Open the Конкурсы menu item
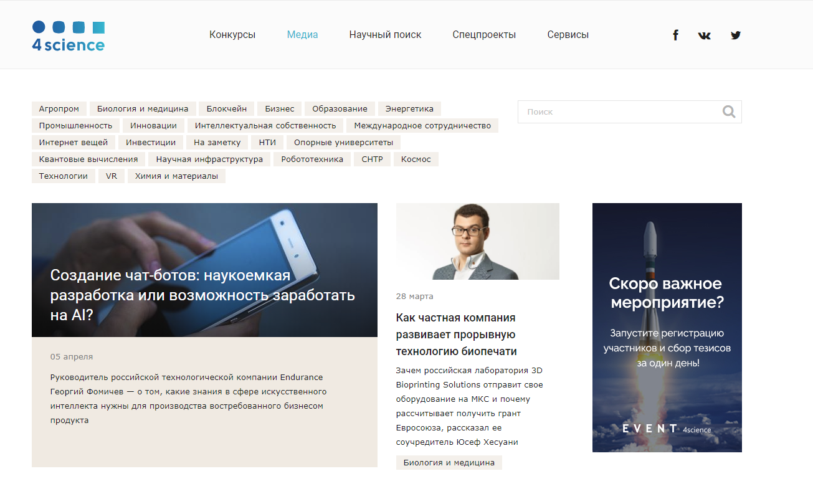Image resolution: width=813 pixels, height=504 pixels. (x=232, y=35)
